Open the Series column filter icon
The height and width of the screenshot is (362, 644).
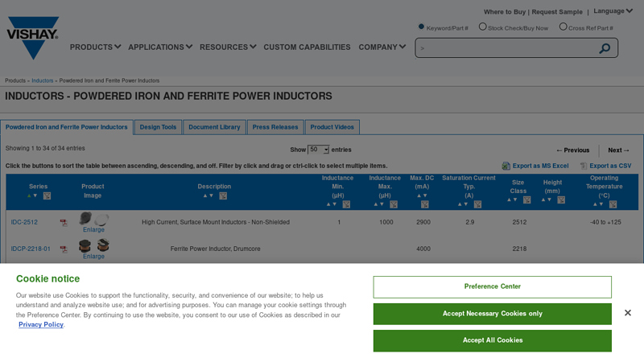tap(47, 195)
